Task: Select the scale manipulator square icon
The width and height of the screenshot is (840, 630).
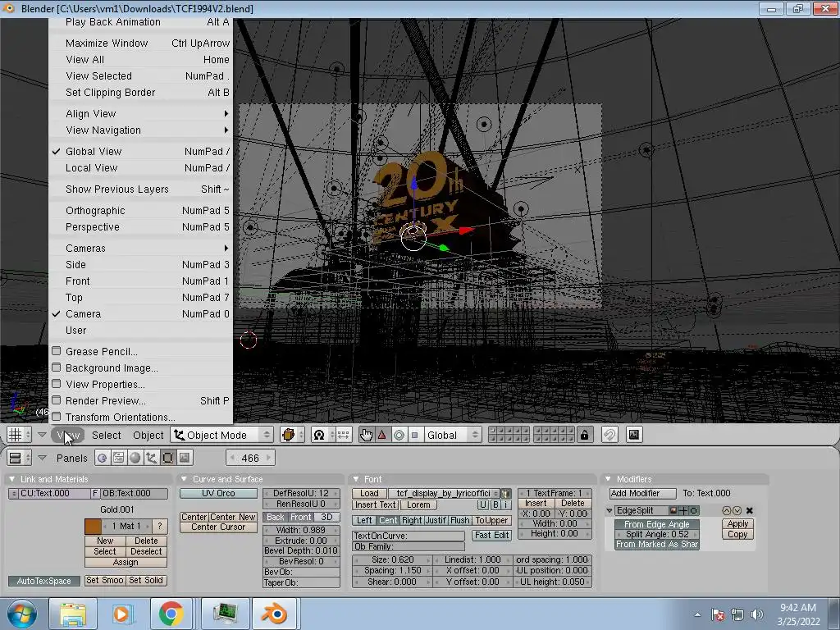Action: (414, 435)
